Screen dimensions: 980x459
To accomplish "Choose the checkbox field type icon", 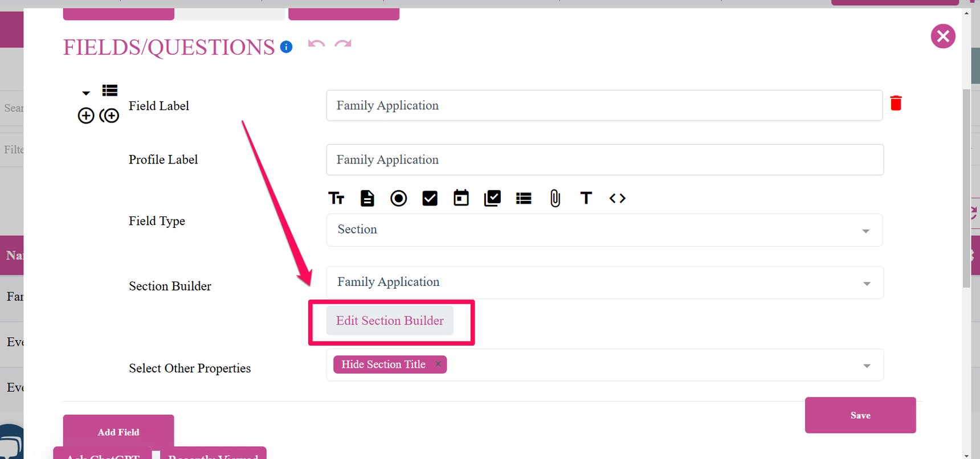I will pyautogui.click(x=430, y=198).
